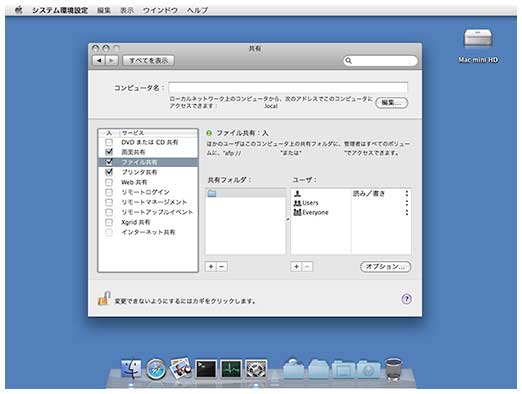Toggle the ファイル共有 checkbox
522x394 pixels.
[109, 162]
